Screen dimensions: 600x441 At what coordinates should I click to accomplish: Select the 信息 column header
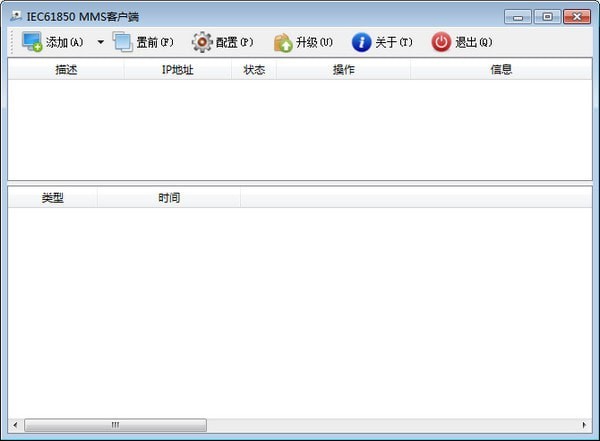pyautogui.click(x=501, y=70)
